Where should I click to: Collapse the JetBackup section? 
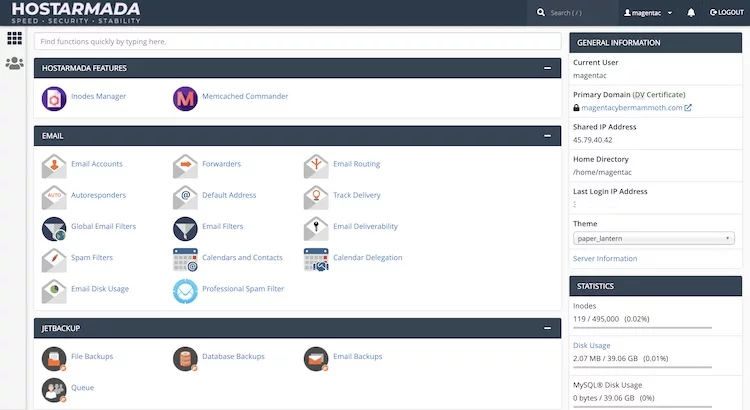point(547,328)
